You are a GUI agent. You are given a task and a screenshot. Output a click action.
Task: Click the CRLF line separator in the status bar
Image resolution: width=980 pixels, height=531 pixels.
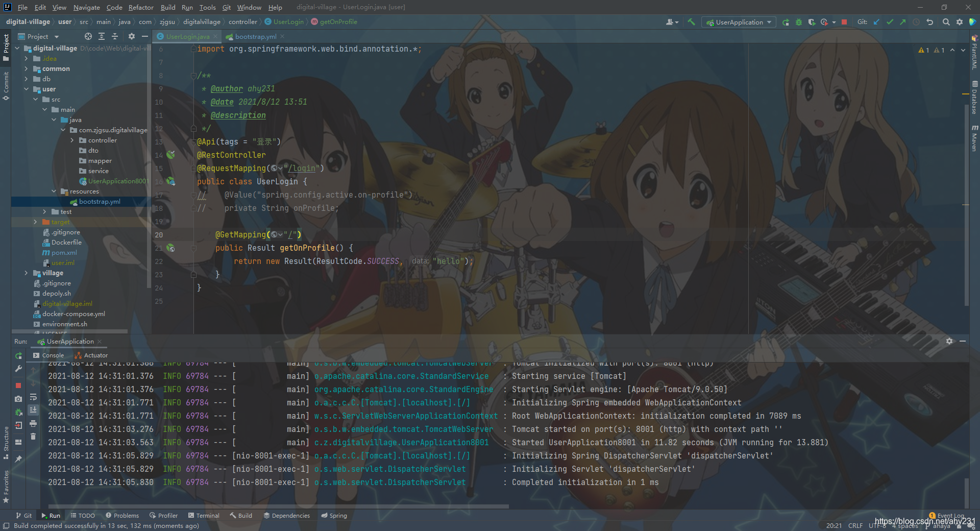point(855,525)
